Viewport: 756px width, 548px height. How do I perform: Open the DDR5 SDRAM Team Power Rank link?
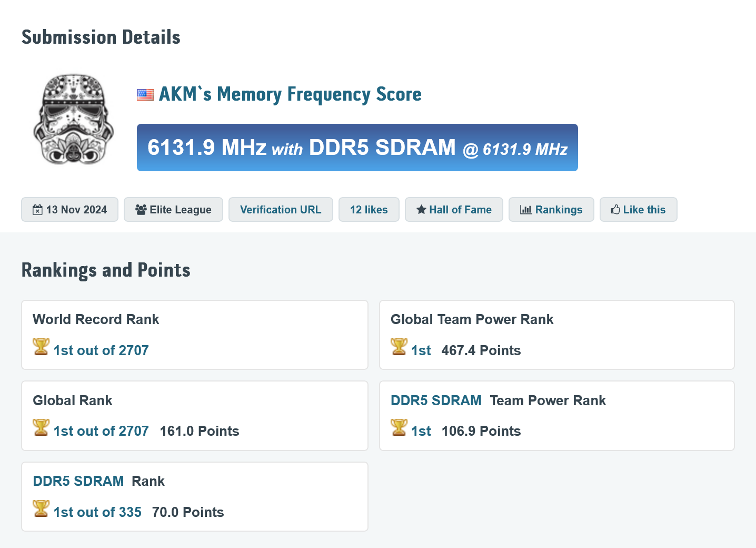[x=436, y=400]
